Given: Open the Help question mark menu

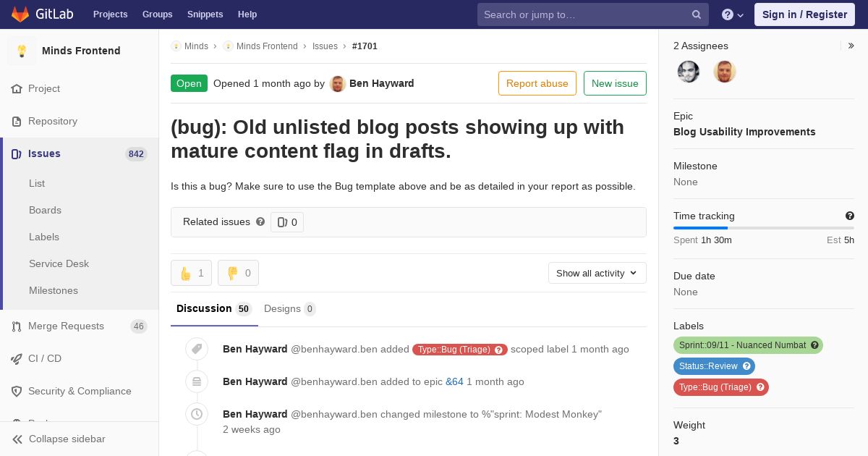Looking at the screenshot, I should click(x=733, y=14).
